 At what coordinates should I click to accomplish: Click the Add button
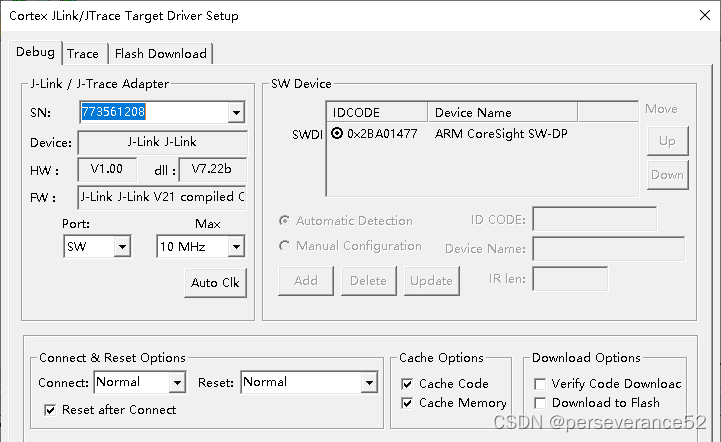coord(306,281)
